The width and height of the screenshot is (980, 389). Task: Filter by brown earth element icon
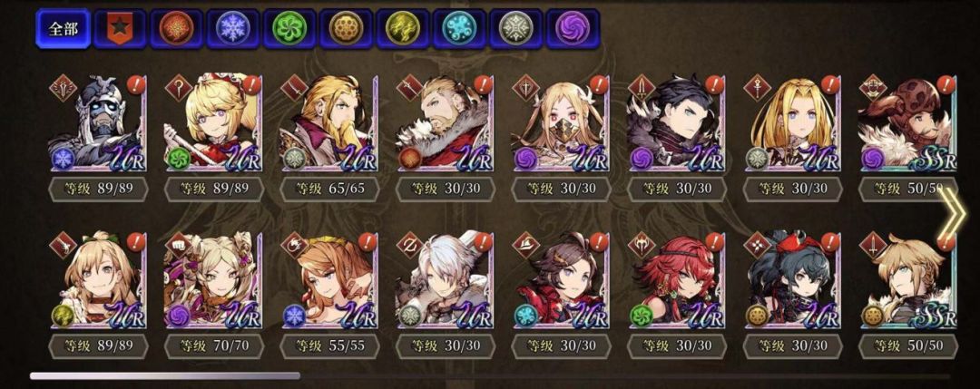click(347, 28)
